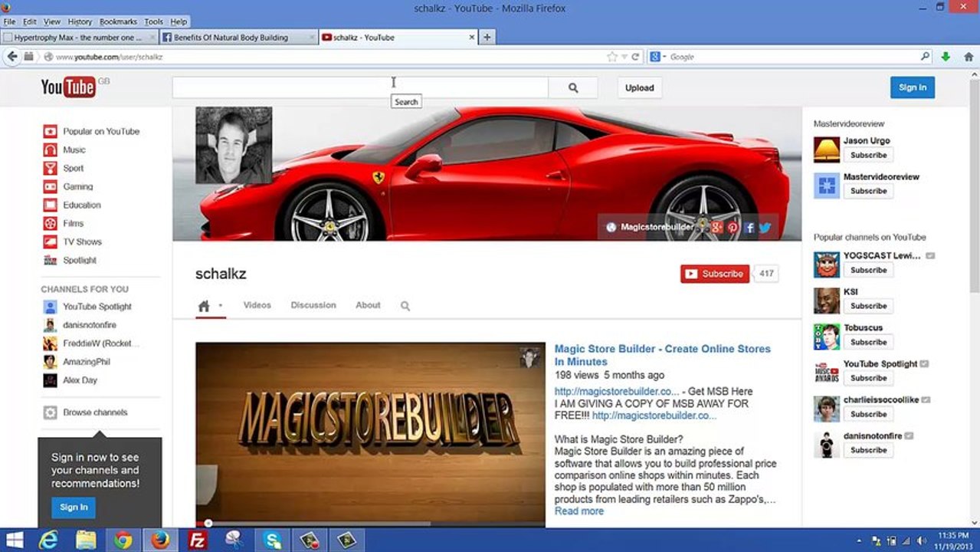Viewport: 980px width, 552px height.
Task: Click Firefox back arrow button
Action: point(12,57)
